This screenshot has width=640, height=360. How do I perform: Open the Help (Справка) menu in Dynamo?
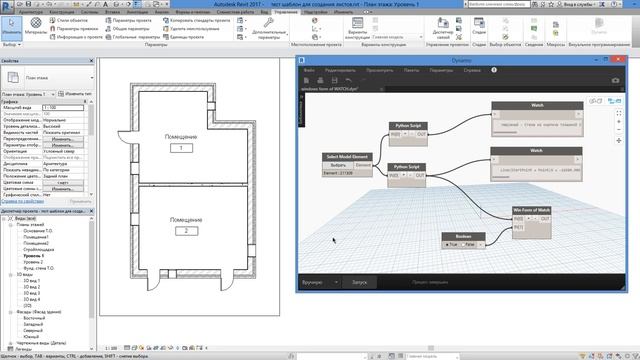[472, 70]
